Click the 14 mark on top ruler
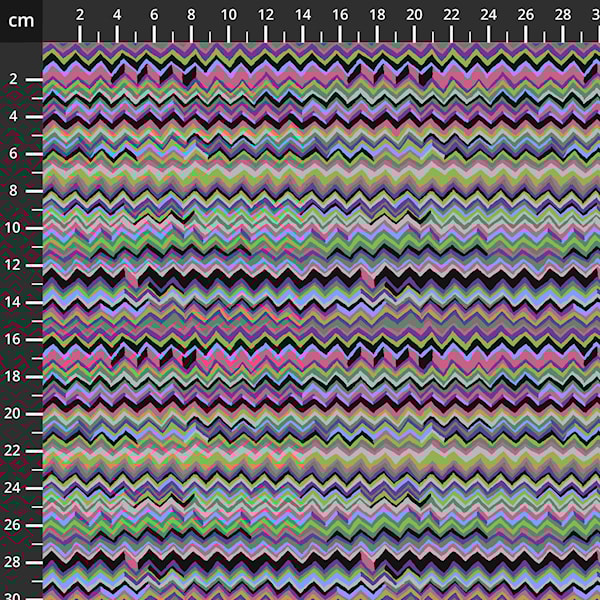600x600 pixels. (x=304, y=15)
